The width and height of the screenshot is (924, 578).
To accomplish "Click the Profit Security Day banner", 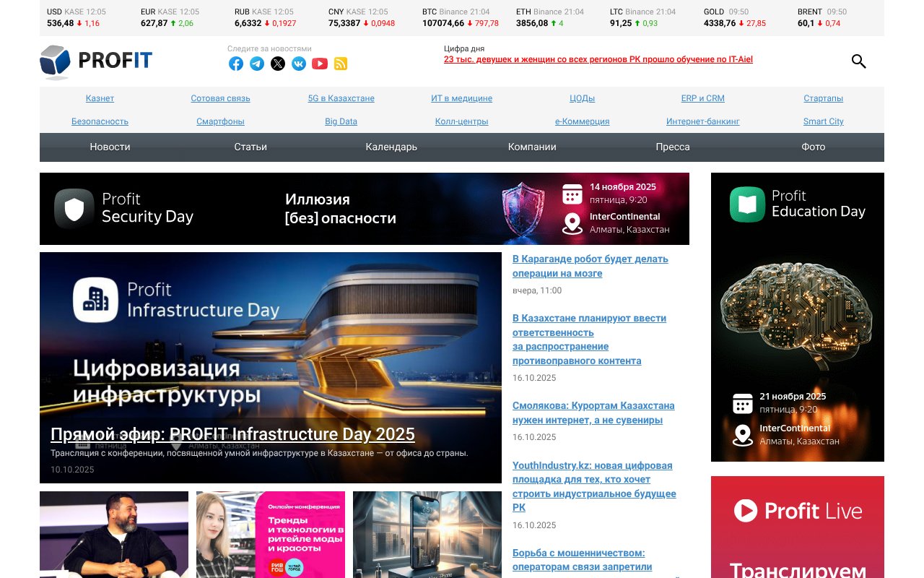I will pyautogui.click(x=365, y=209).
